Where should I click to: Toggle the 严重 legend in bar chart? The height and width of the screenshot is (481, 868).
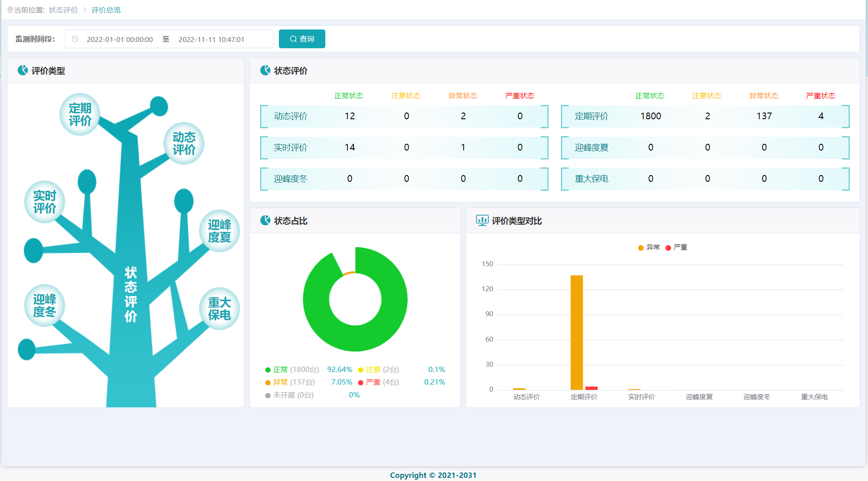[x=676, y=247]
